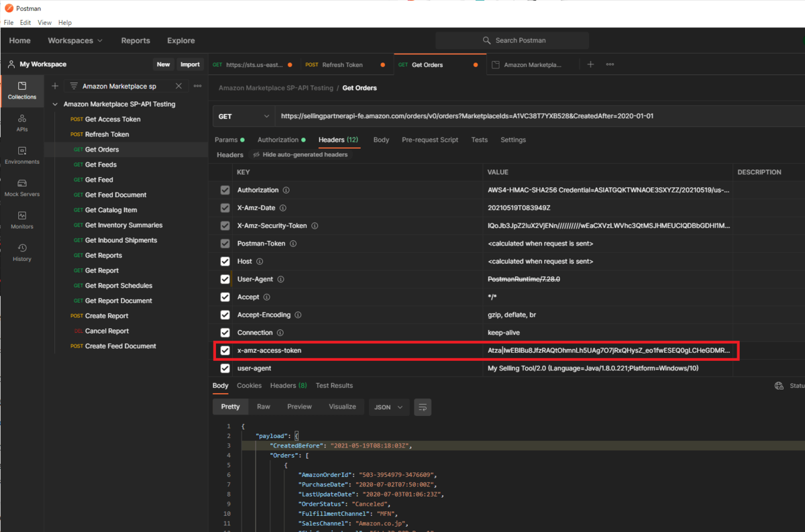Collapse the Amazon Marketplace SP-API Testing collection
Screen dimensions: 805x532
tap(55, 105)
